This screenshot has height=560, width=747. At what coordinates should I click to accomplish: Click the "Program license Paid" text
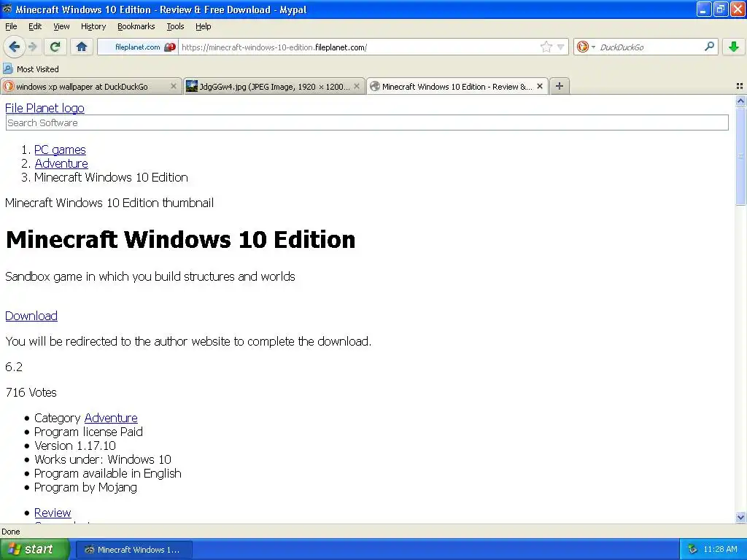tap(88, 432)
